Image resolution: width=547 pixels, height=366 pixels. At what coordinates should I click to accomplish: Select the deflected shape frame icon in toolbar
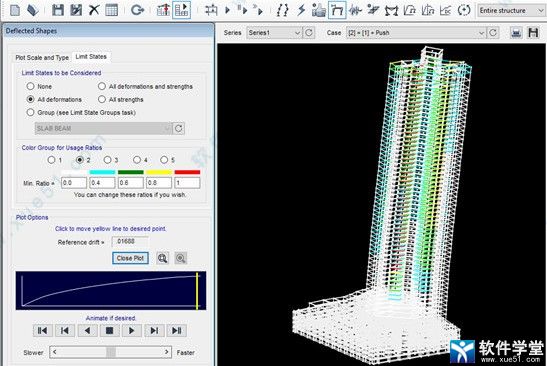pyautogui.click(x=337, y=10)
